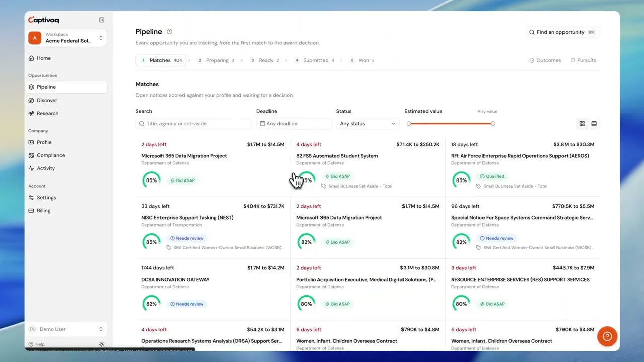Click Qualified badge on the AEROS card
Screen dimensions: 644x362
pos(492,176)
